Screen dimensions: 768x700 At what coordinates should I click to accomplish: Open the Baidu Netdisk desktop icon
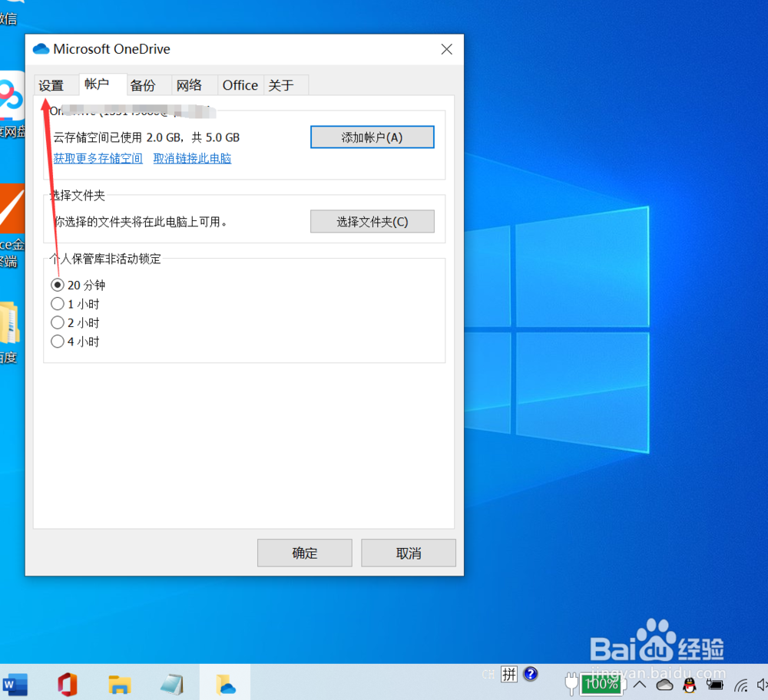pos(12,103)
